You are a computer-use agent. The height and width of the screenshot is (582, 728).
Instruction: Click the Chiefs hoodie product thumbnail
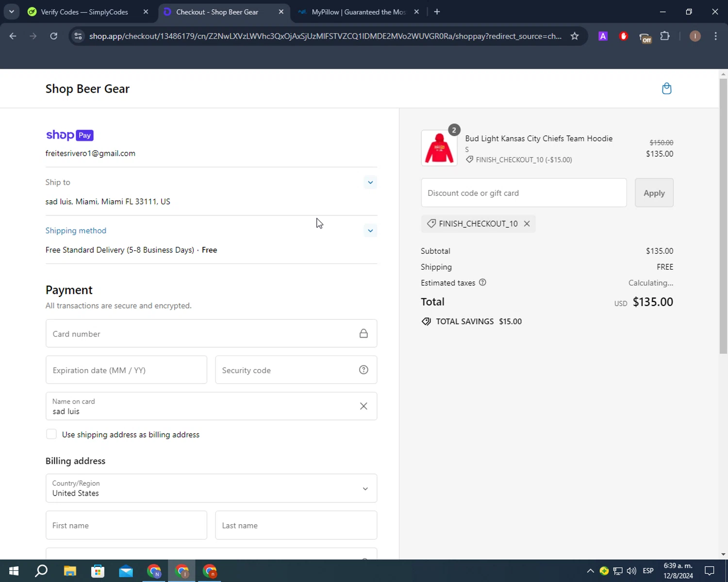[439, 148]
